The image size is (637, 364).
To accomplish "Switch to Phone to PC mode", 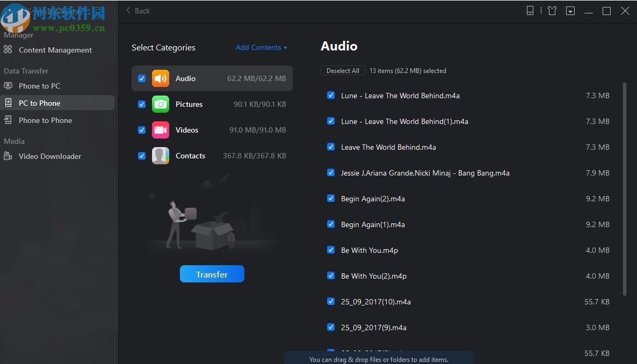I will 40,85.
